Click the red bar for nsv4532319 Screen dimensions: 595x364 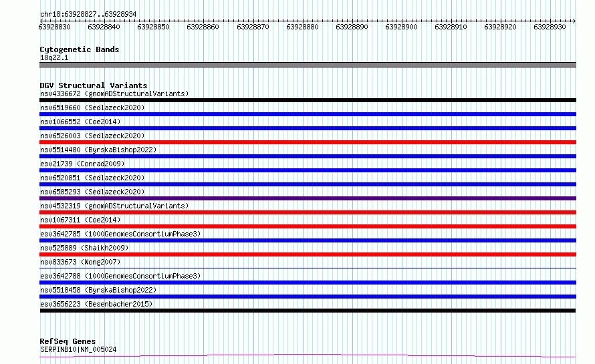pyautogui.click(x=308, y=212)
